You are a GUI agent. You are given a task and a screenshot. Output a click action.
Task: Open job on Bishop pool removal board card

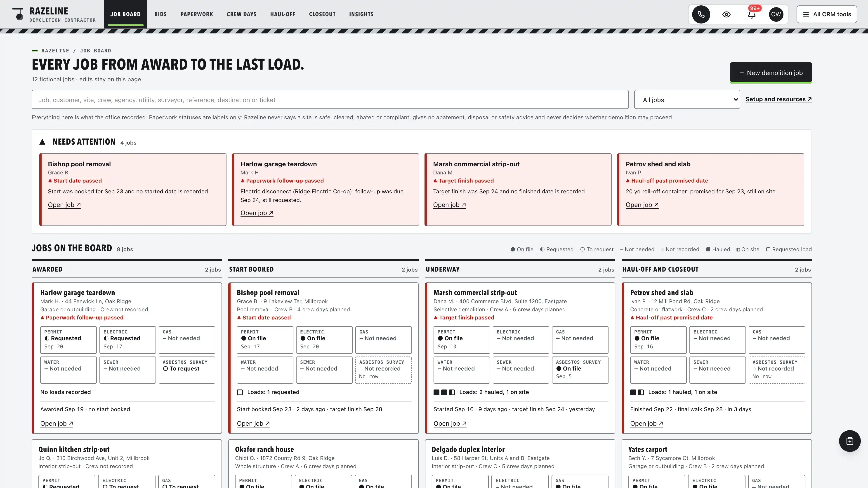253,423
